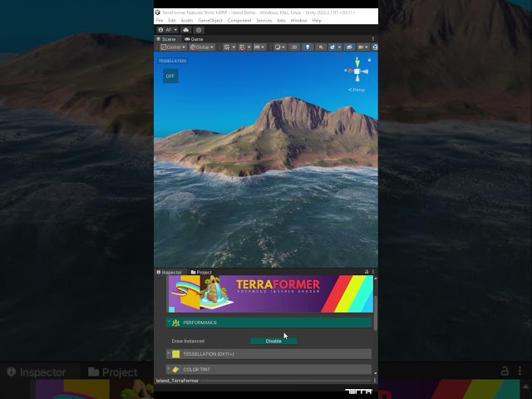Select the Inspector tab

tap(169, 272)
